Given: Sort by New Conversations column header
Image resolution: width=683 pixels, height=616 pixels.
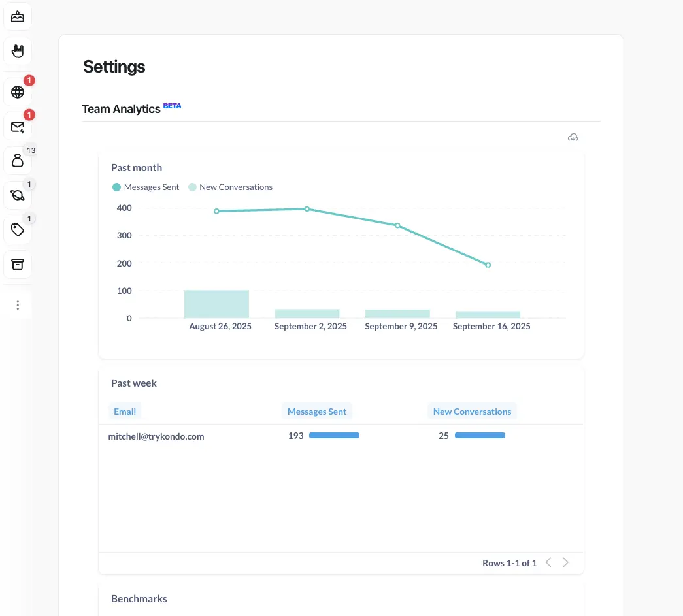Looking at the screenshot, I should point(472,412).
